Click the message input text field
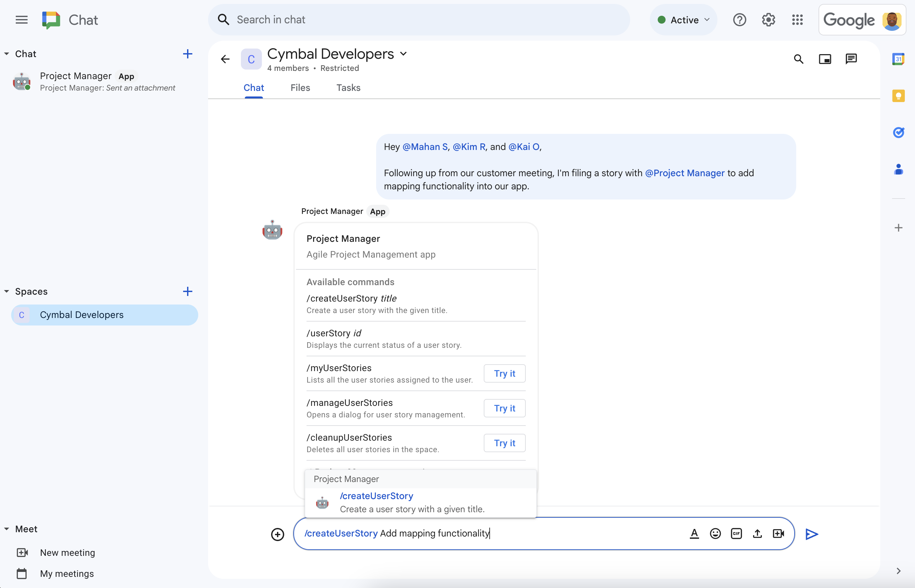915x588 pixels. 543,533
